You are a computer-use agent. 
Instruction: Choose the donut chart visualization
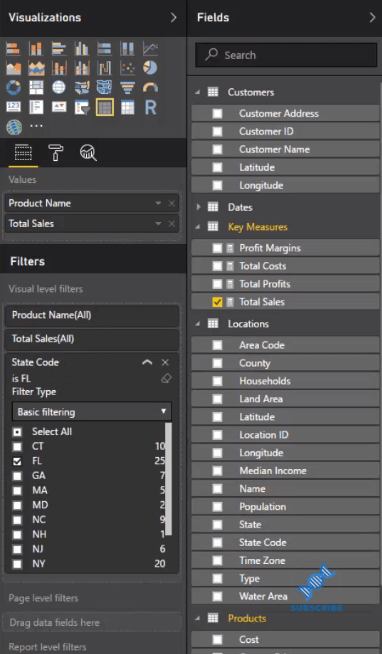click(13, 88)
